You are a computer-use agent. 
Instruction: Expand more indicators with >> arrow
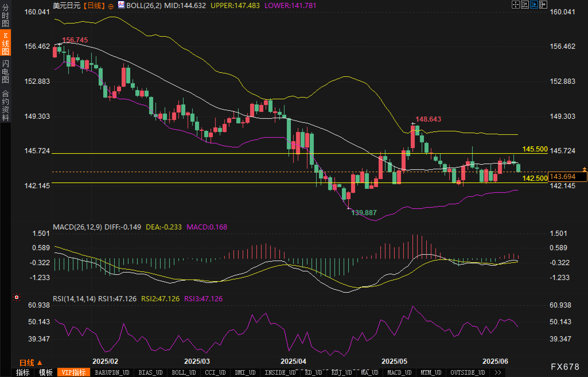click(498, 372)
